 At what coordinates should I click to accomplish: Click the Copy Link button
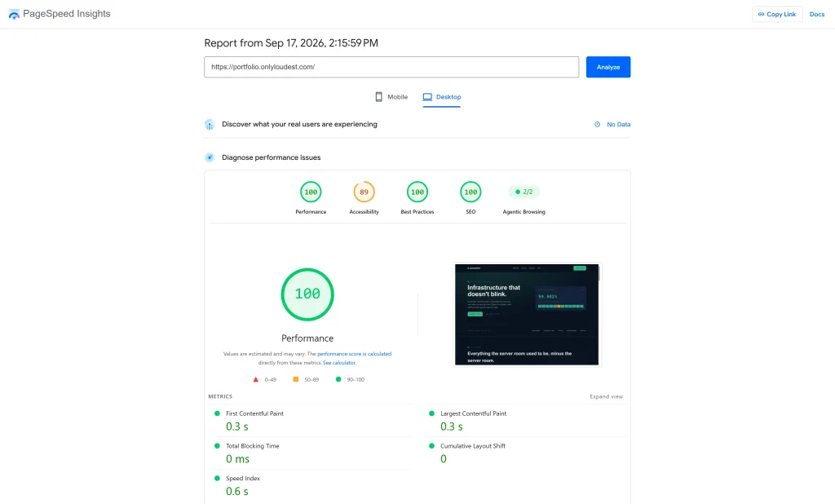[x=777, y=15]
